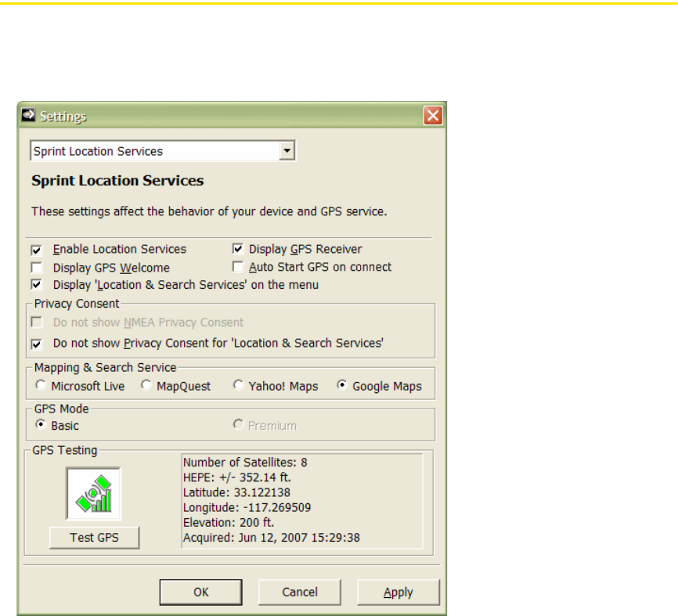Toggle Do not show NMEA Privacy Consent
The image size is (678, 616).
pyautogui.click(x=37, y=322)
